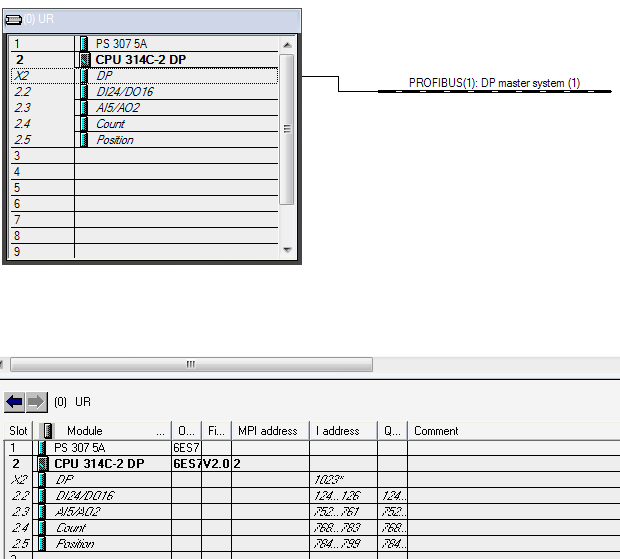
Task: Click the Count submodule icon in rack window
Action: (84, 124)
